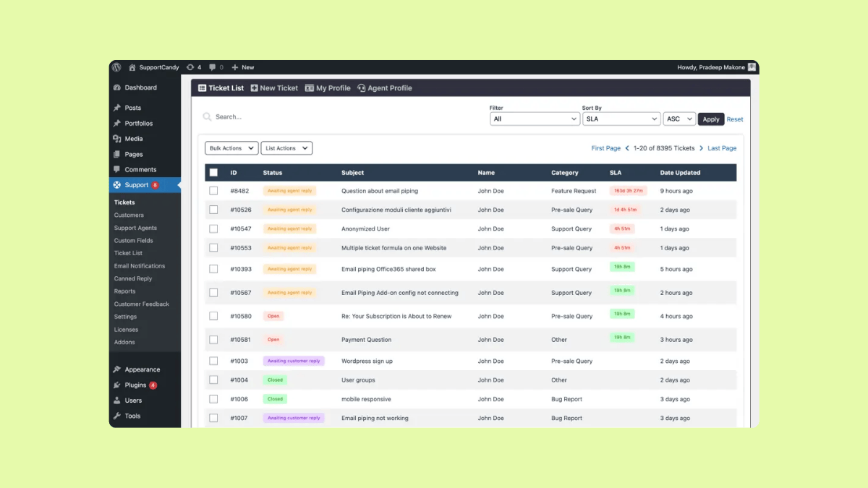Go to Last Page of tickets

[x=721, y=147]
